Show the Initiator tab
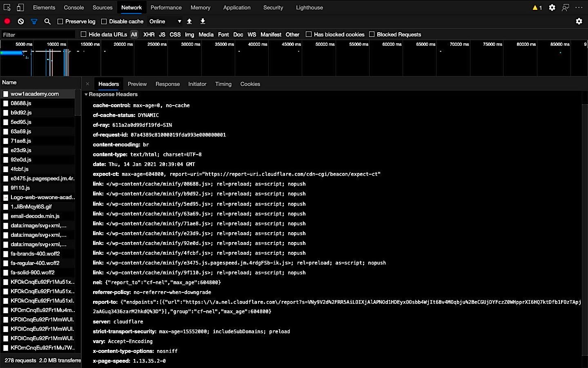This screenshot has width=588, height=368. pyautogui.click(x=197, y=84)
